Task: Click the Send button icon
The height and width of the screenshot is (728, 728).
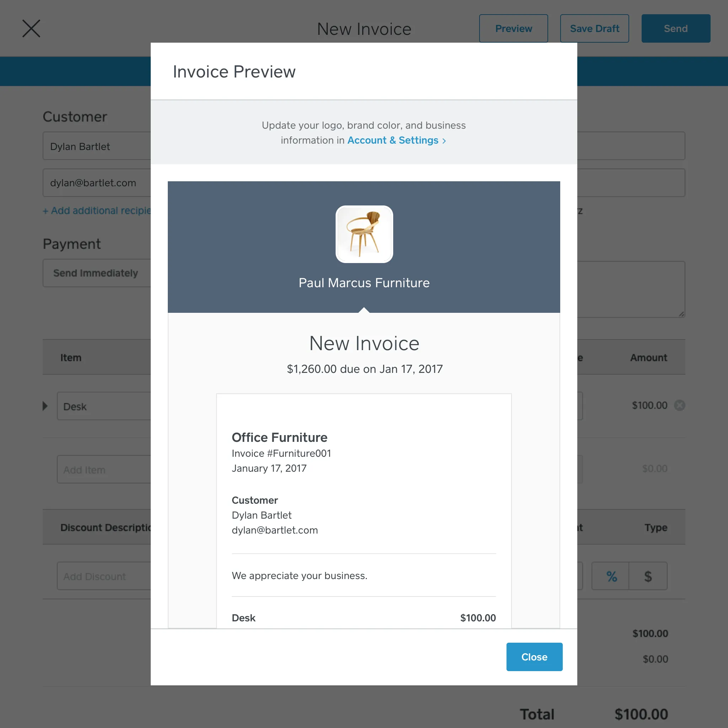Action: coord(675,28)
